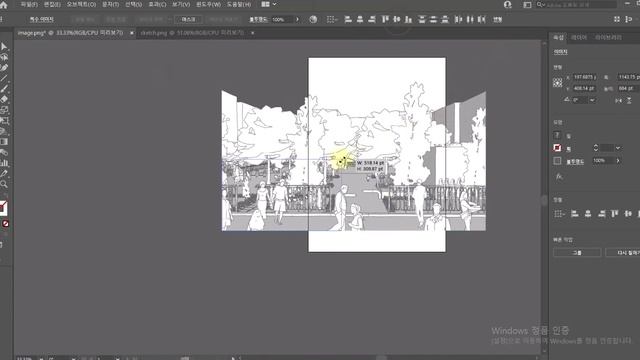This screenshot has width=640, height=360.
Task: Open the account profile icon
Action: point(507,4)
